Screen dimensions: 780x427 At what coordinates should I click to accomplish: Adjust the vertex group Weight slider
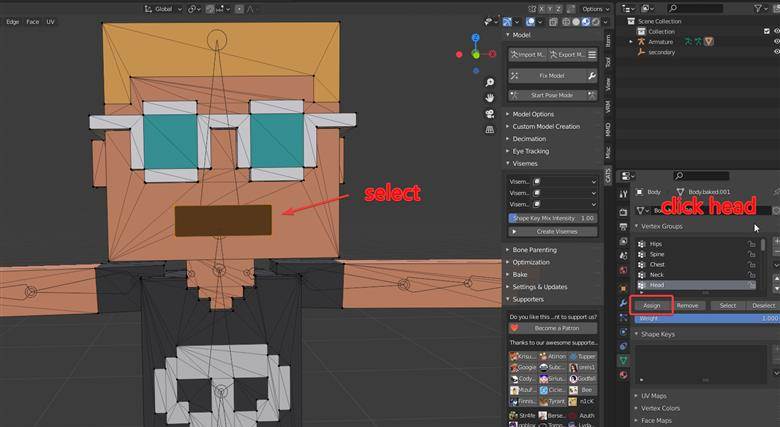[707, 319]
